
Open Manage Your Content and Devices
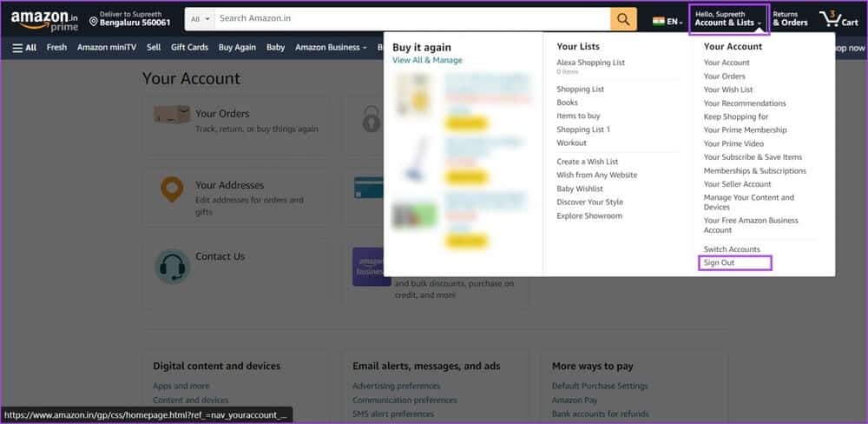coord(748,202)
